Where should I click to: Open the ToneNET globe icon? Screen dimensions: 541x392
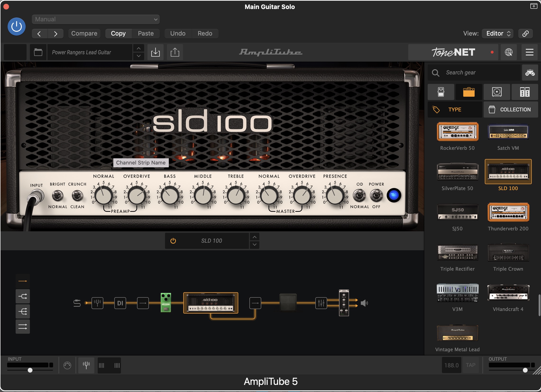pos(508,52)
